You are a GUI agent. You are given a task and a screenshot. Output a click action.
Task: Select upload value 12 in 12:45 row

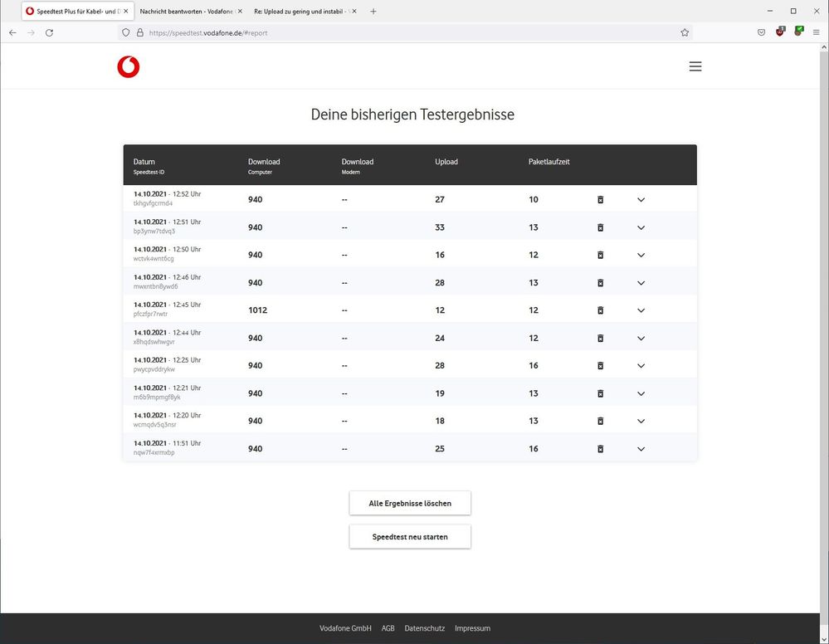[440, 310]
